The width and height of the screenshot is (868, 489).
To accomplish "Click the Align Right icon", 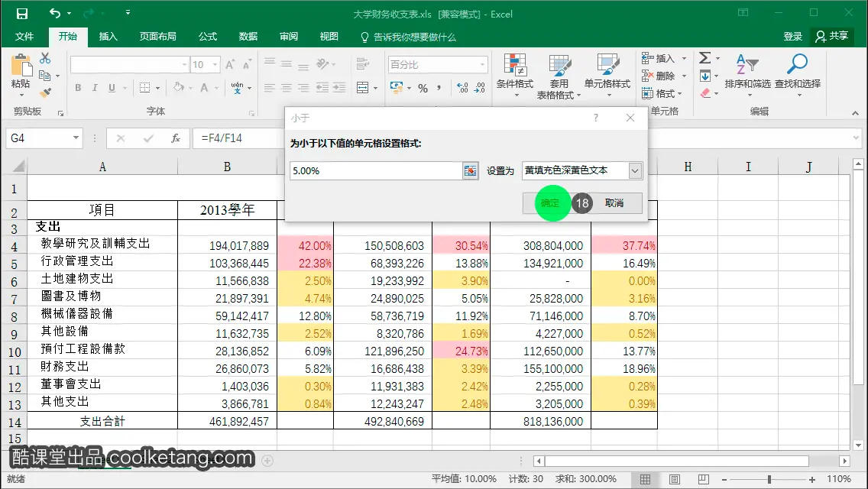I will (303, 88).
